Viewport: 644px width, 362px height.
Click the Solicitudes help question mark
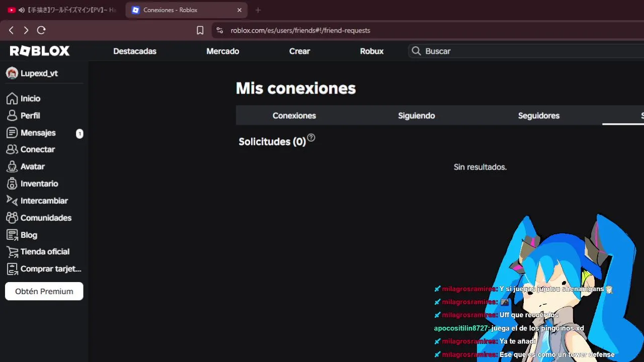(x=311, y=137)
